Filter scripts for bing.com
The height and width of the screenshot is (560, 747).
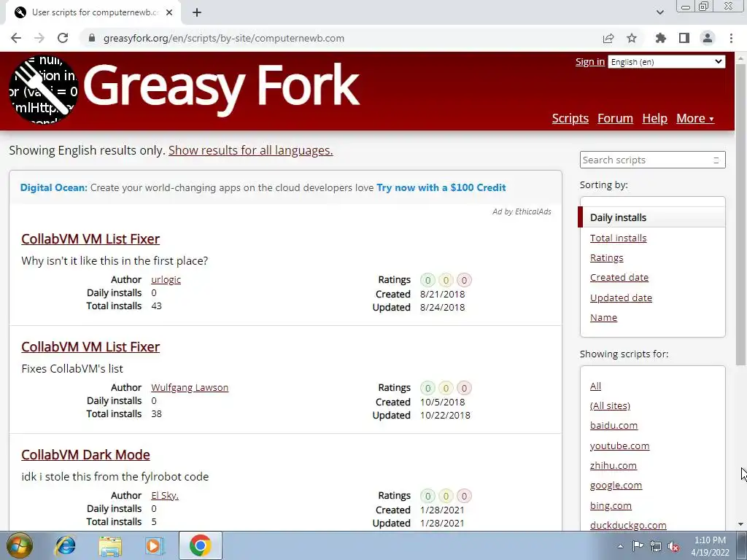click(611, 506)
